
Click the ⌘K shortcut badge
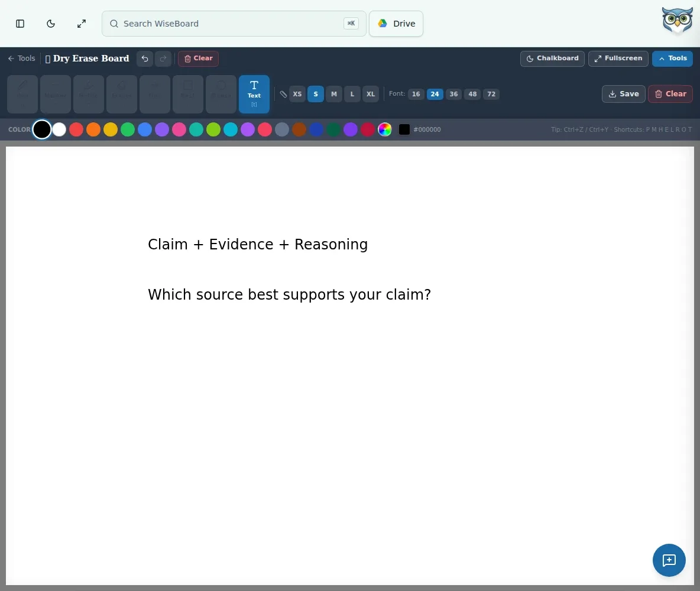351,24
